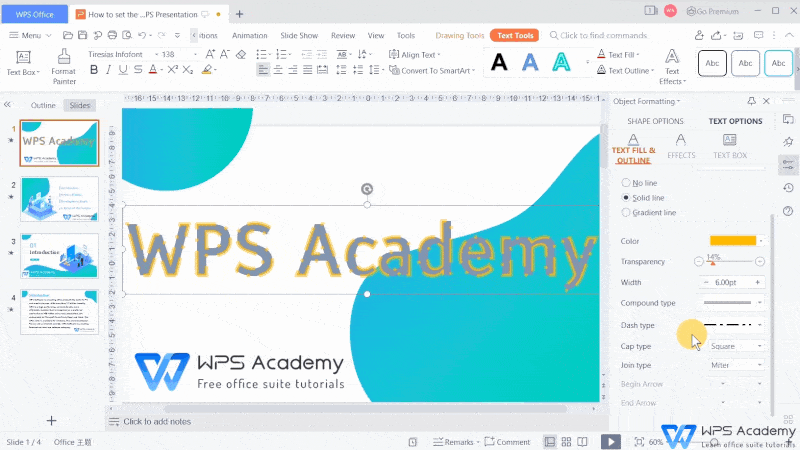The width and height of the screenshot is (800, 450).
Task: Select black WordArt text style
Action: pos(499,63)
